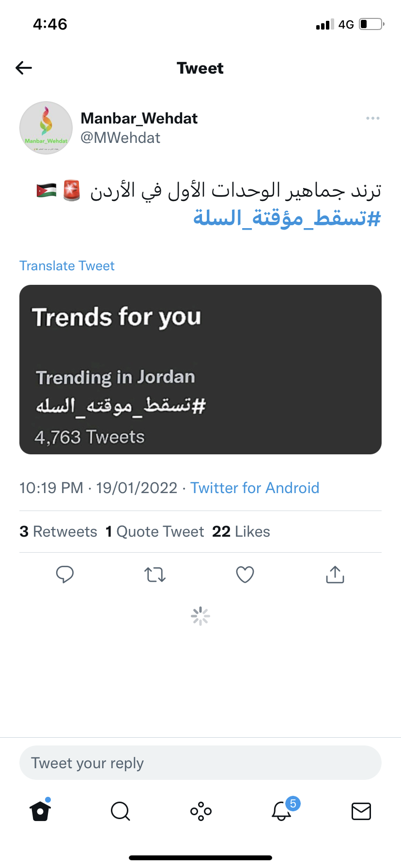Retweet this tweet
The image size is (401, 868).
pyautogui.click(x=155, y=574)
